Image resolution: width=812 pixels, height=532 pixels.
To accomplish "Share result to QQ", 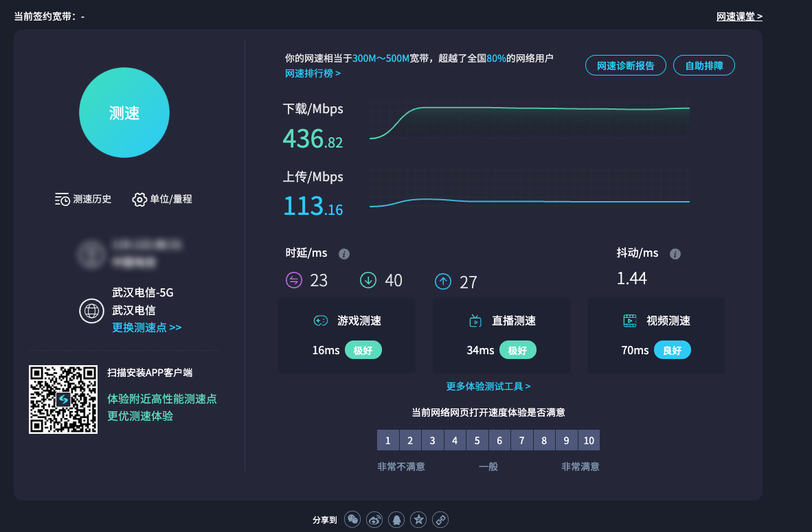I will 396,520.
